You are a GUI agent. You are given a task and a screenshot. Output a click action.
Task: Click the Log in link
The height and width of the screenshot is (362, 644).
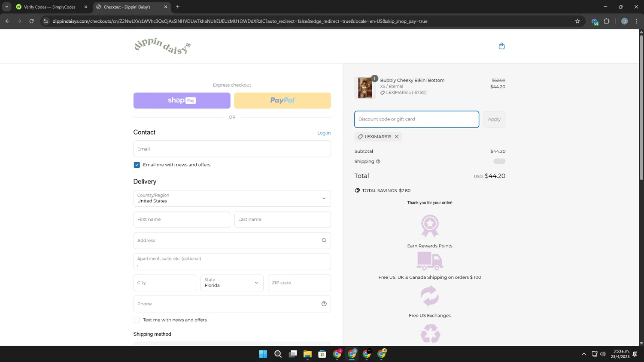pyautogui.click(x=324, y=133)
